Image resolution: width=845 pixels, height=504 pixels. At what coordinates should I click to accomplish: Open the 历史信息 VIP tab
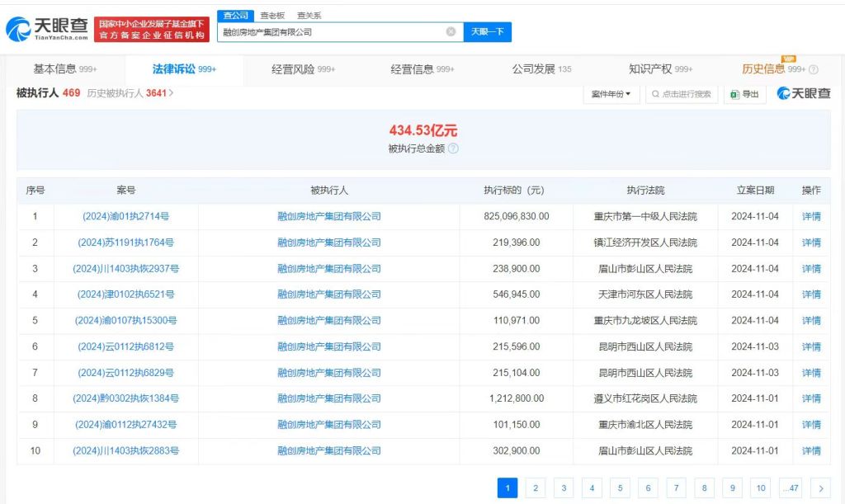click(773, 69)
